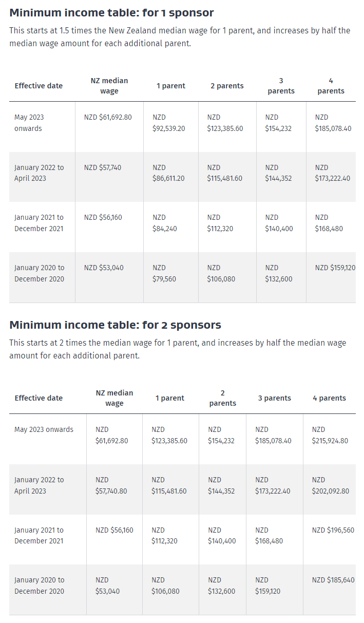The image size is (364, 623).
Task: Click the NZD $84,240 amount
Action: coord(164,223)
